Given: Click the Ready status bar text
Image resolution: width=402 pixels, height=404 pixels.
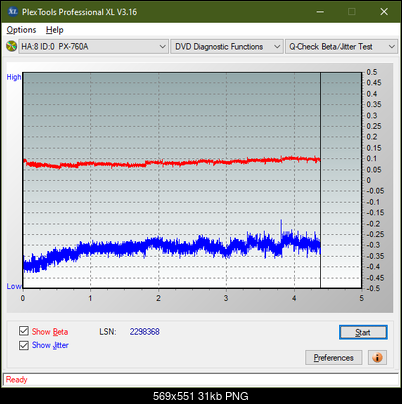Looking at the screenshot, I should [16, 380].
